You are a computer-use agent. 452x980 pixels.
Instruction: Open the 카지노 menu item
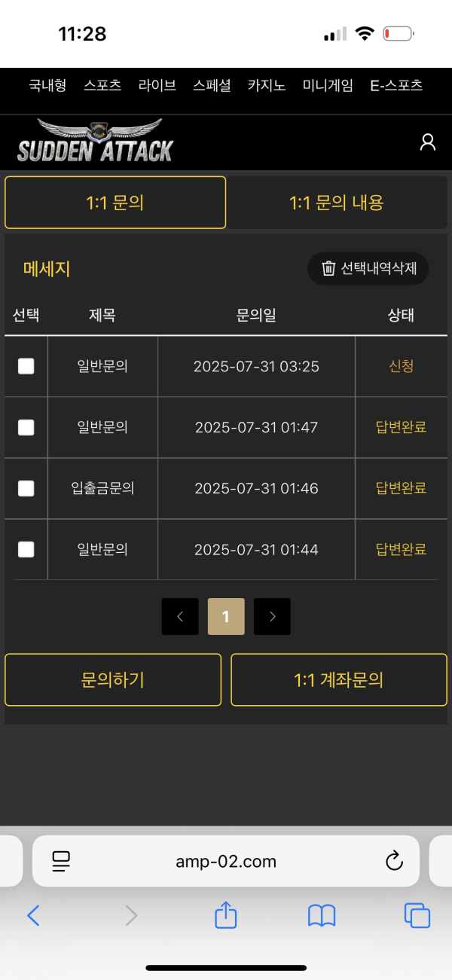point(265,85)
